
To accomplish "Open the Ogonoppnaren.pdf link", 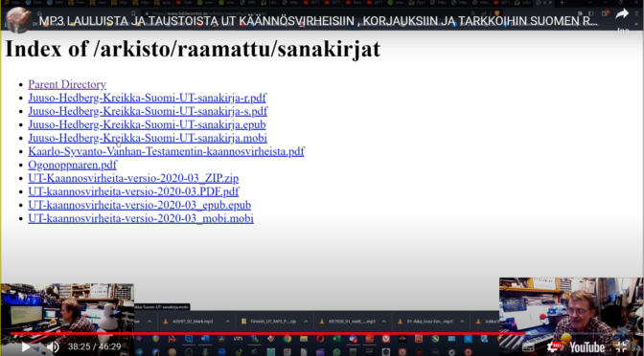I will pyautogui.click(x=72, y=165).
